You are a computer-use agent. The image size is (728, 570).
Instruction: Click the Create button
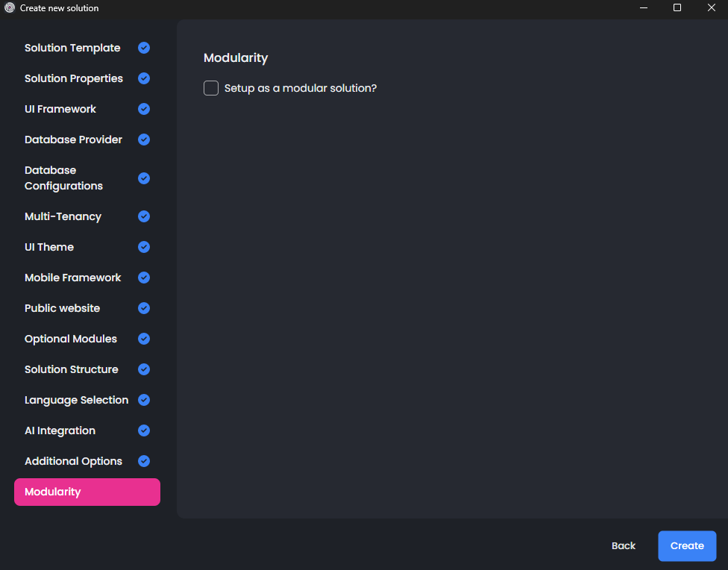coord(687,545)
